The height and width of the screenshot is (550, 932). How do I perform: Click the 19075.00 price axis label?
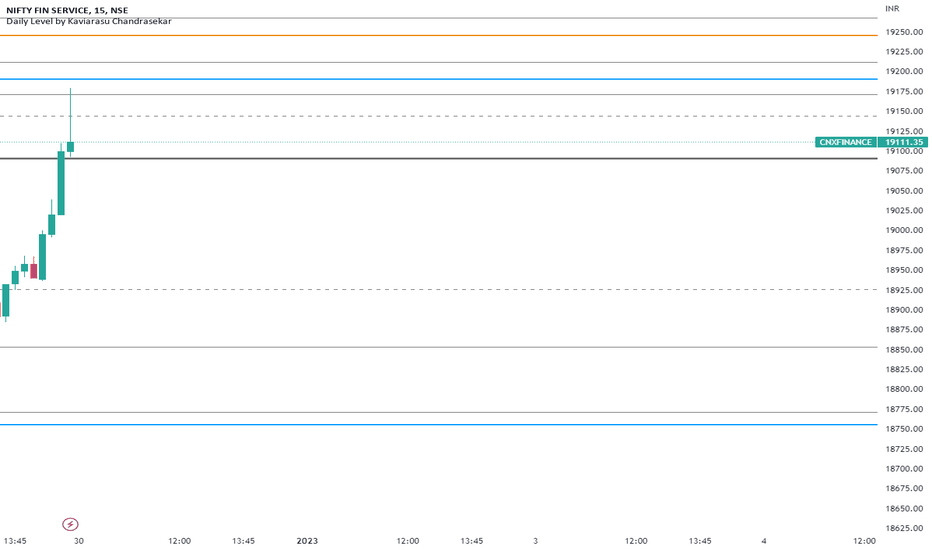click(904, 171)
